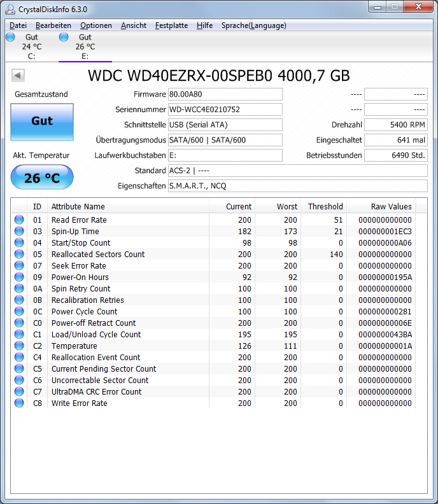
Task: Click the ID column header
Action: [x=38, y=206]
